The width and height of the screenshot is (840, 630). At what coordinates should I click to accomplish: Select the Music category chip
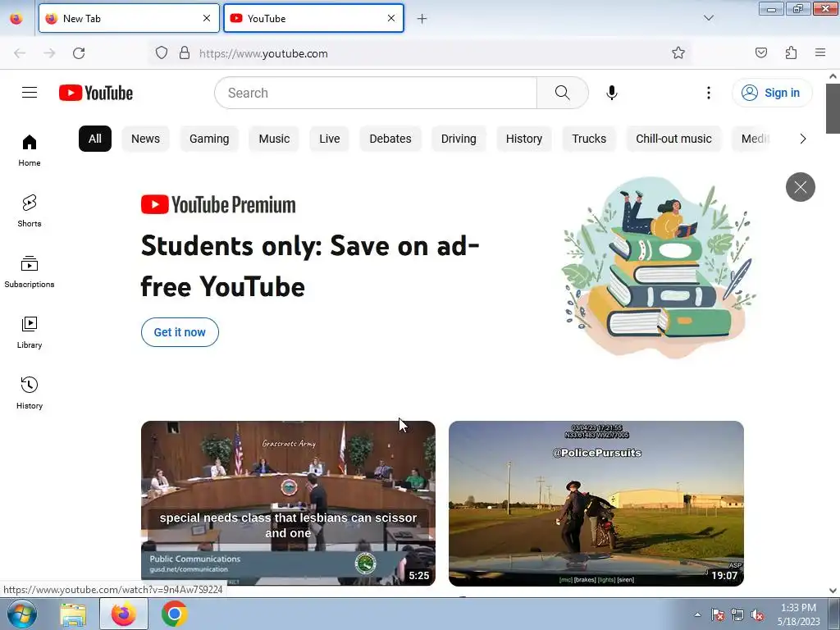click(274, 139)
